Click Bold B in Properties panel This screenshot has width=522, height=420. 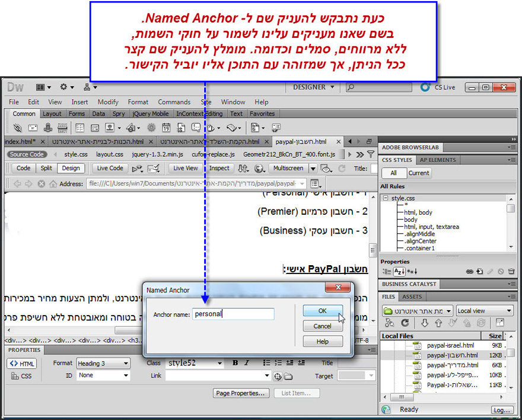tap(235, 363)
